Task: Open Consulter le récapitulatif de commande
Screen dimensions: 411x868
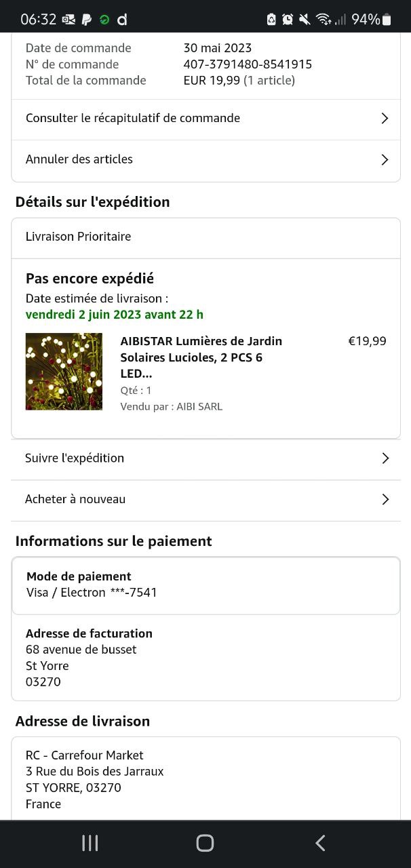Action: [133, 118]
